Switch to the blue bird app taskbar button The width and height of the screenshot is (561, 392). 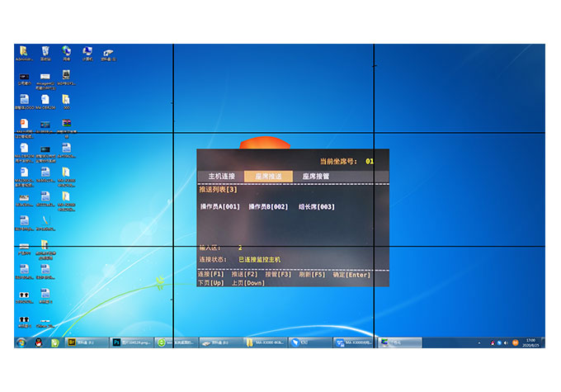(310, 342)
